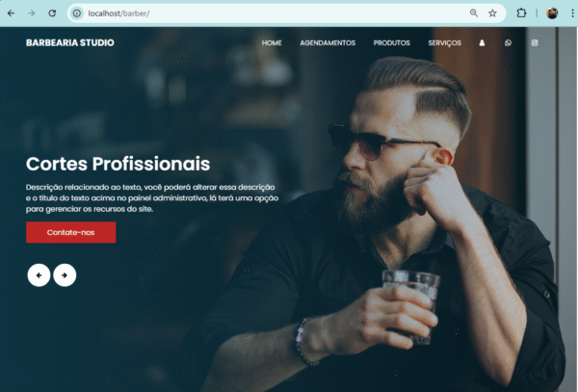Select the HOME menu item
Viewport: 578px width, 392px height.
click(x=272, y=43)
